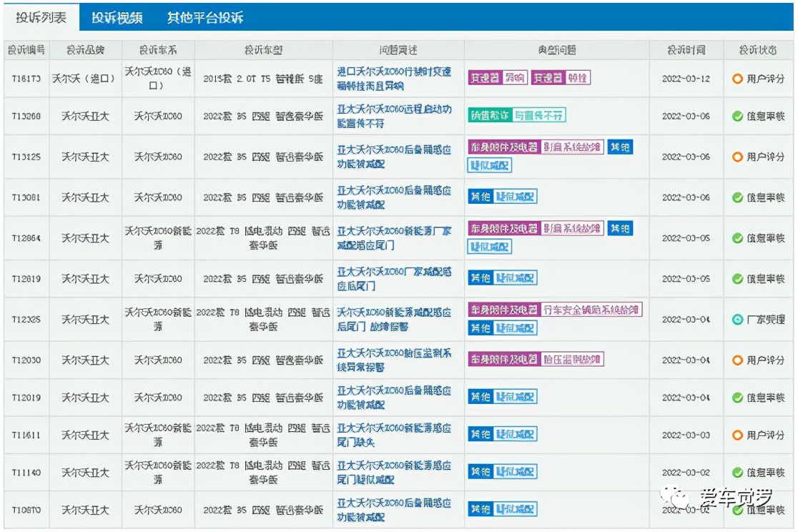The image size is (798, 532).
Task: Click green check status icon in row T11140
Action: [x=737, y=473]
